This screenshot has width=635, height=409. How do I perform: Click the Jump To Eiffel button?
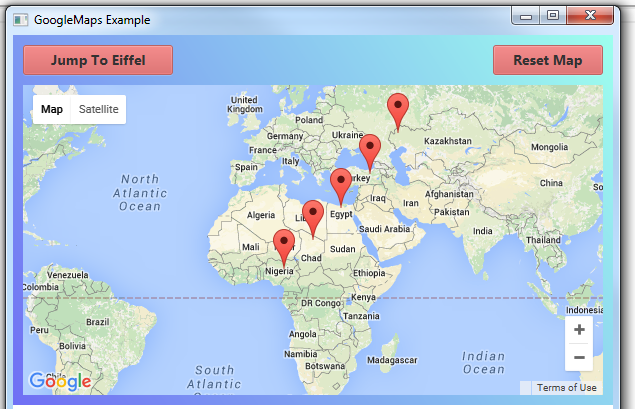click(98, 60)
